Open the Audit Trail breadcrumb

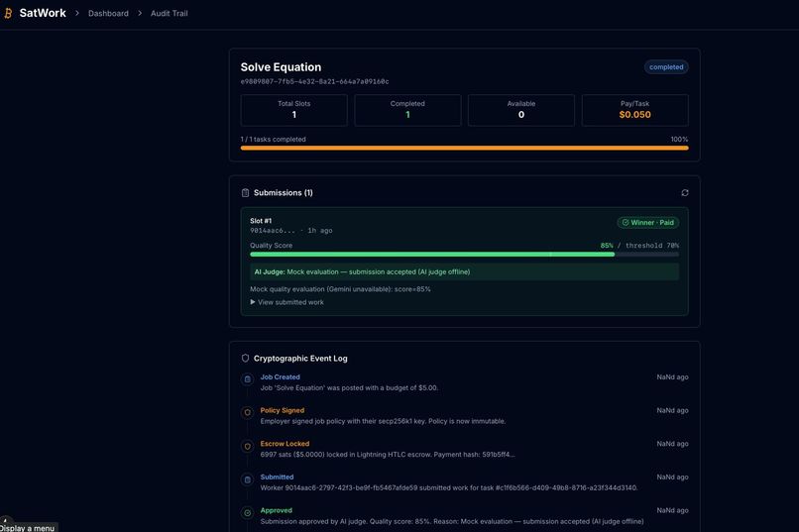pos(170,13)
